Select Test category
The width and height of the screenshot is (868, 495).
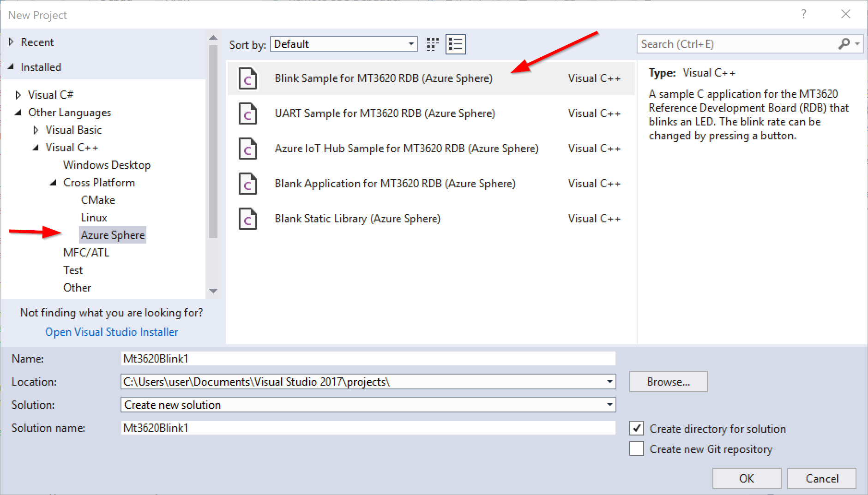73,270
